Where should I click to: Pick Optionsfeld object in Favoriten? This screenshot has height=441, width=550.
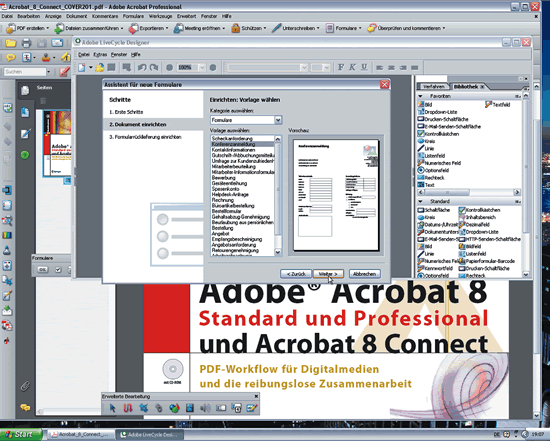tap(433, 170)
